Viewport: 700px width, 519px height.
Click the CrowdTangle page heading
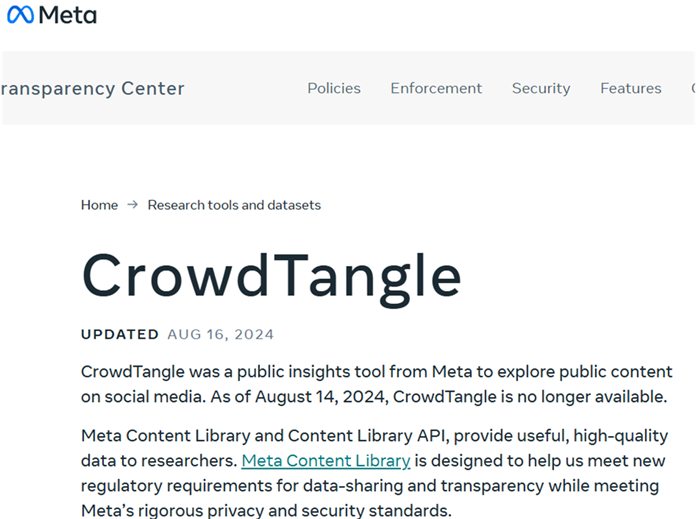pos(271,277)
